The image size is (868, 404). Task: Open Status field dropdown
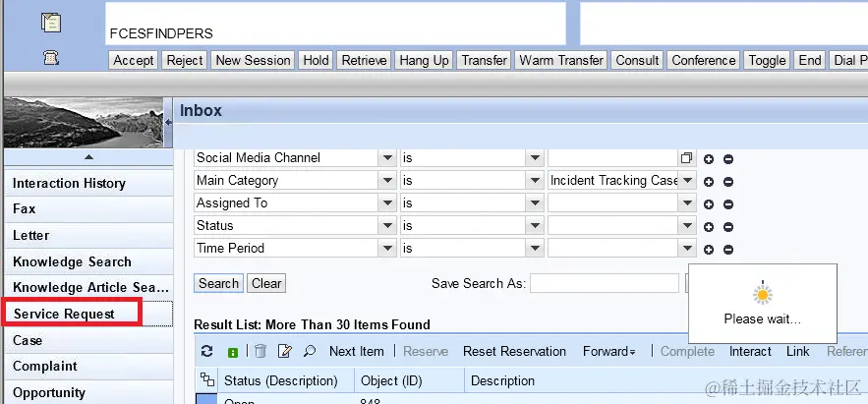click(387, 226)
